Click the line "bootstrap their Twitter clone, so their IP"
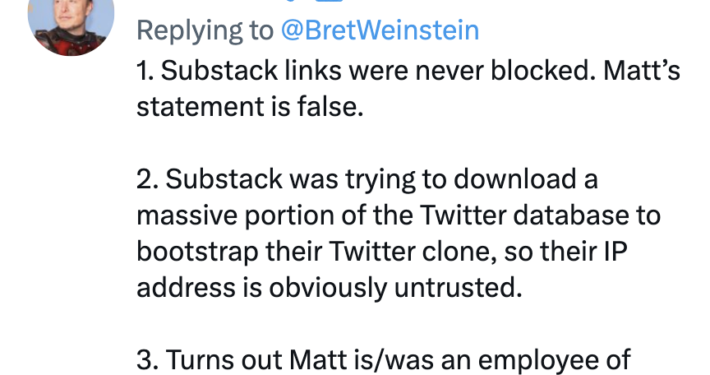This screenshot has width=710, height=375. point(382,251)
